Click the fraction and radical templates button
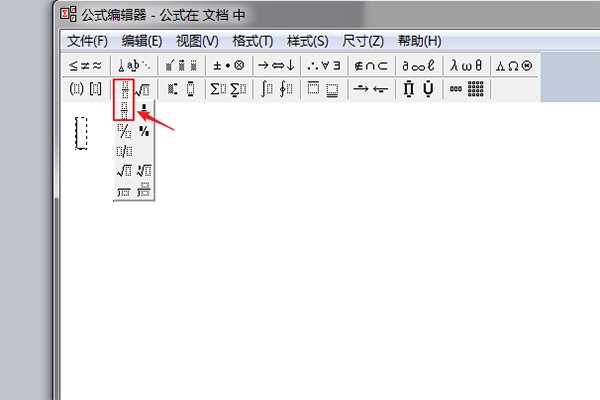The image size is (600, 400). pos(134,89)
